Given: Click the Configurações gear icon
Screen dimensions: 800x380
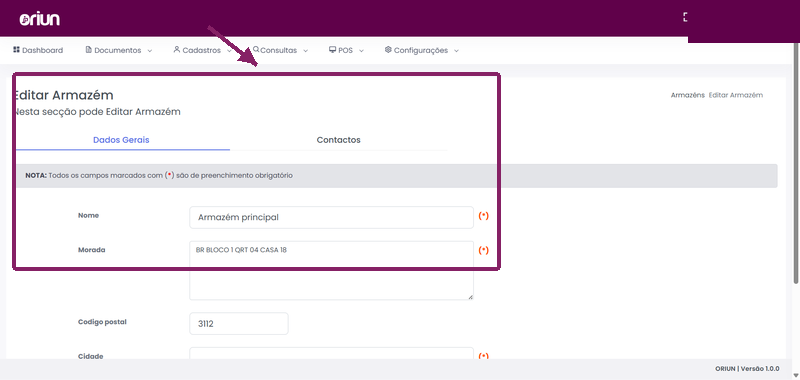Looking at the screenshot, I should [x=388, y=49].
